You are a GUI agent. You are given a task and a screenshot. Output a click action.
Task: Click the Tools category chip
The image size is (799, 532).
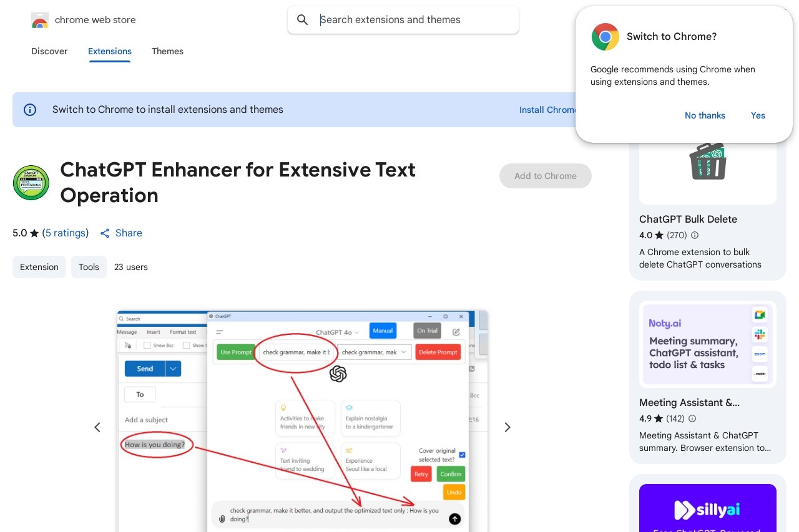89,267
